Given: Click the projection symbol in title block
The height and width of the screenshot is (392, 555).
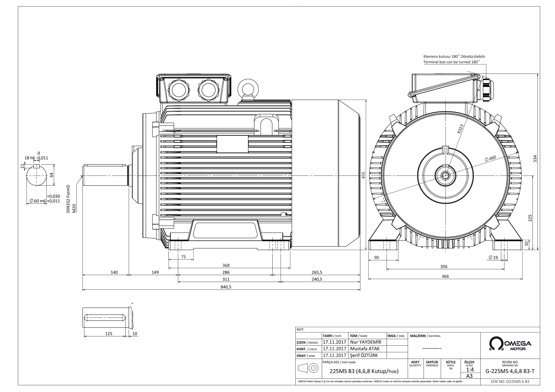Looking at the screenshot, I should point(309,368).
